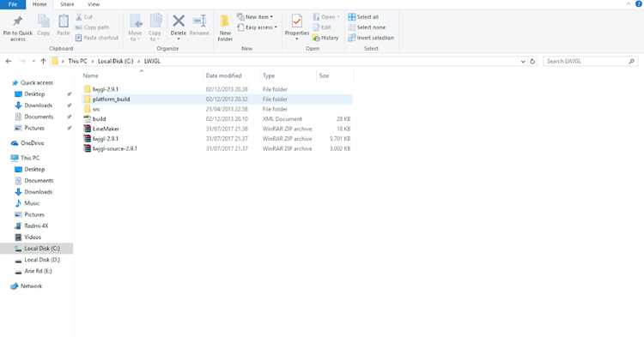The image size is (644, 337).
Task: Click the search magnifier icon
Action: coord(632,61)
